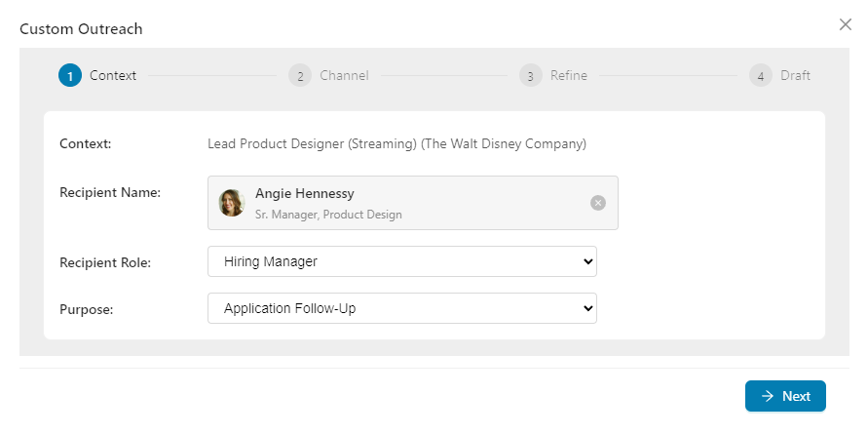Click the step 3 number circle
This screenshot has height=434, width=868.
[x=530, y=75]
